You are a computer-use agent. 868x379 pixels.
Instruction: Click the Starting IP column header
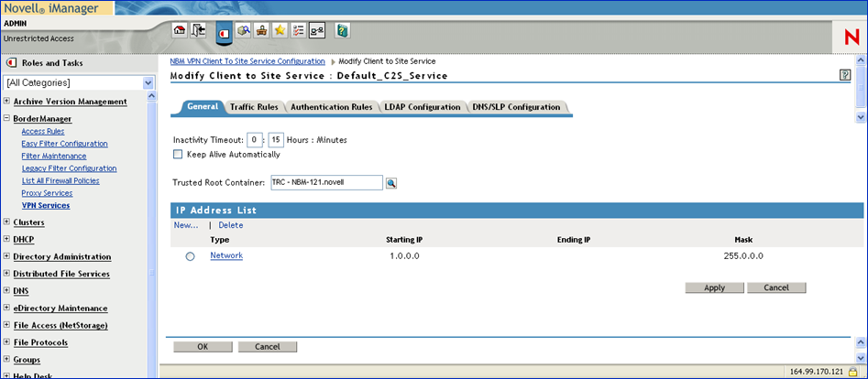[404, 240]
